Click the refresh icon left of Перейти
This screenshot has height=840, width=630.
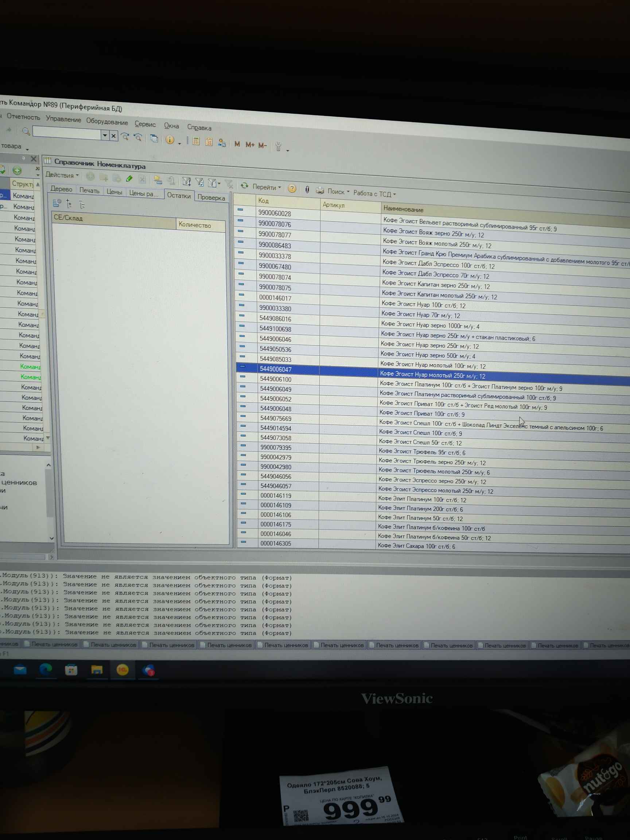(x=244, y=185)
